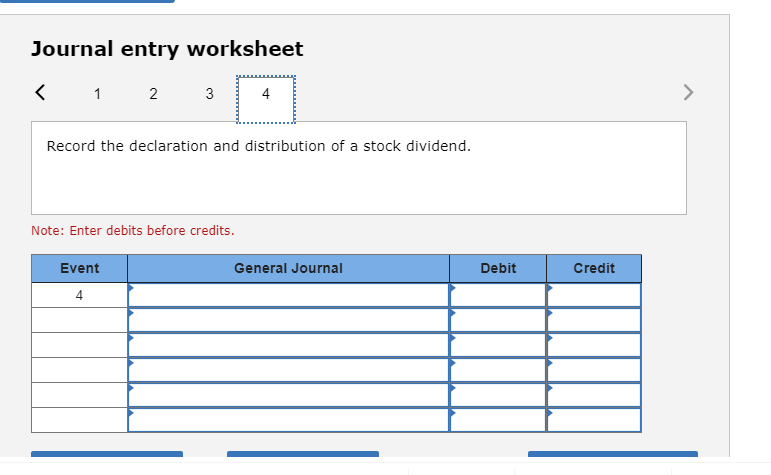Open General Journal account dropdown, fourth row
Screen dimensions: 771x475
click(x=289, y=370)
